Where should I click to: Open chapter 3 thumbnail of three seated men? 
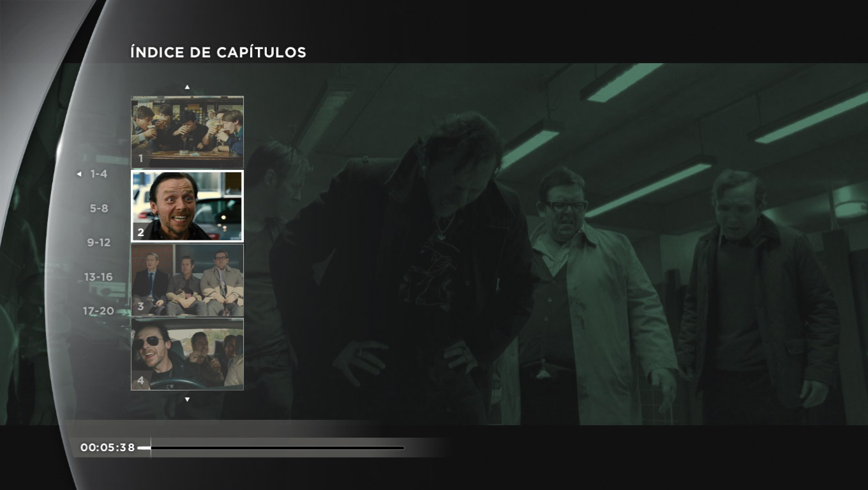point(187,280)
